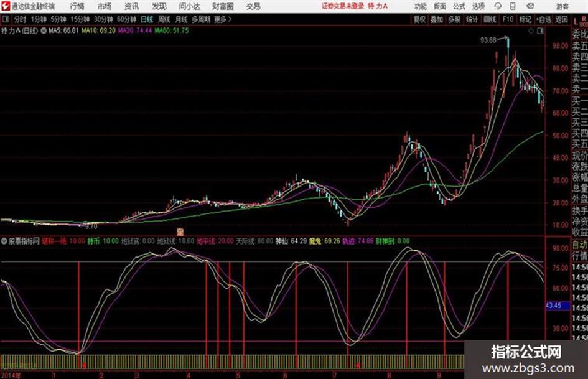Screen dimensions: 588x379
Task: Switch to 60分钟 period tab
Action: tap(126, 19)
